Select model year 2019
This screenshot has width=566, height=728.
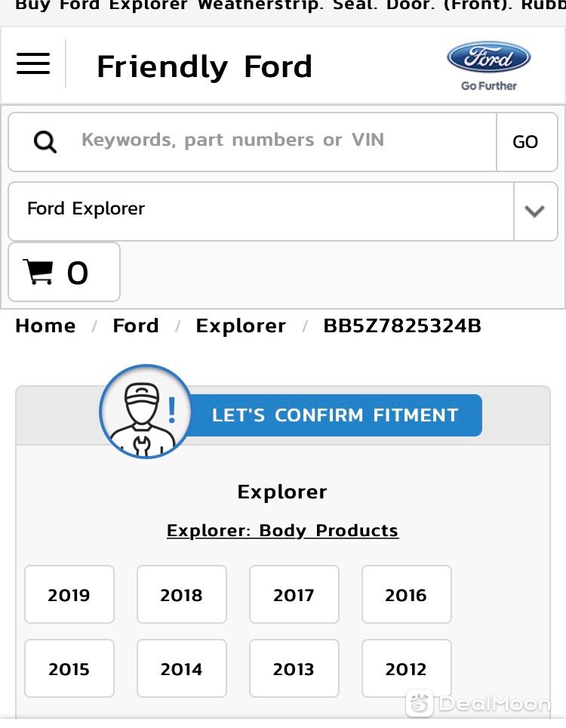coord(69,595)
